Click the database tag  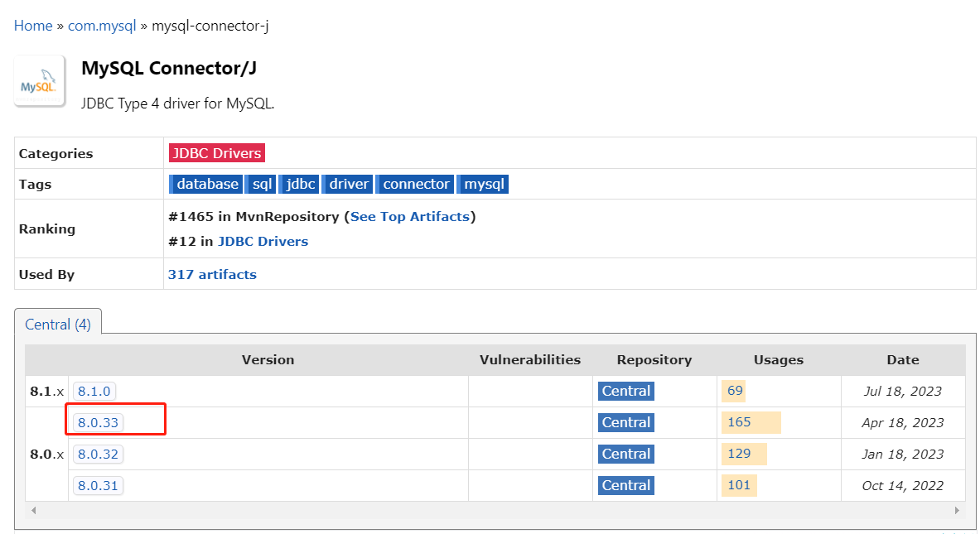[x=206, y=185]
